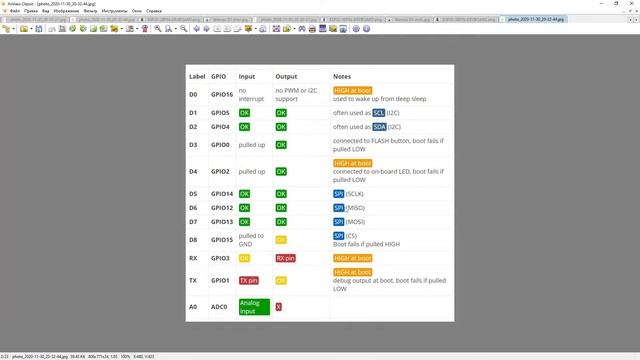Click the Crop tool icon
The height and width of the screenshot is (360, 640).
pyautogui.click(x=62, y=29)
